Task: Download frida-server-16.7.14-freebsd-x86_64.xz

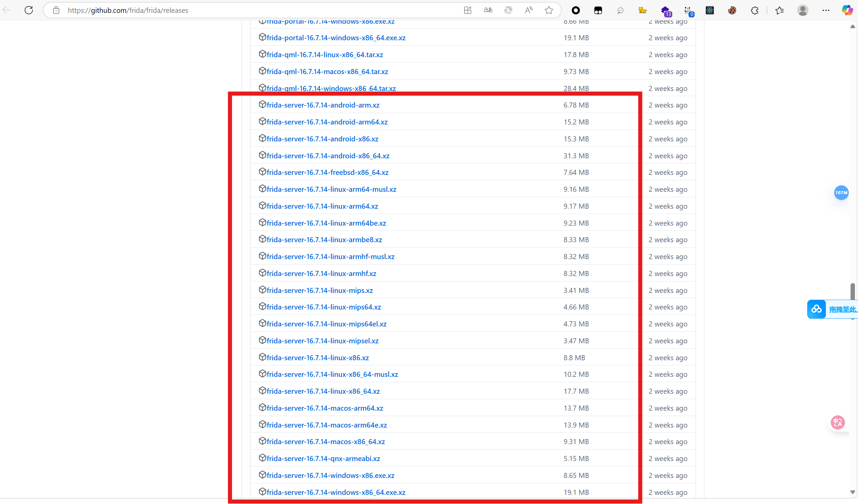Action: (x=328, y=172)
